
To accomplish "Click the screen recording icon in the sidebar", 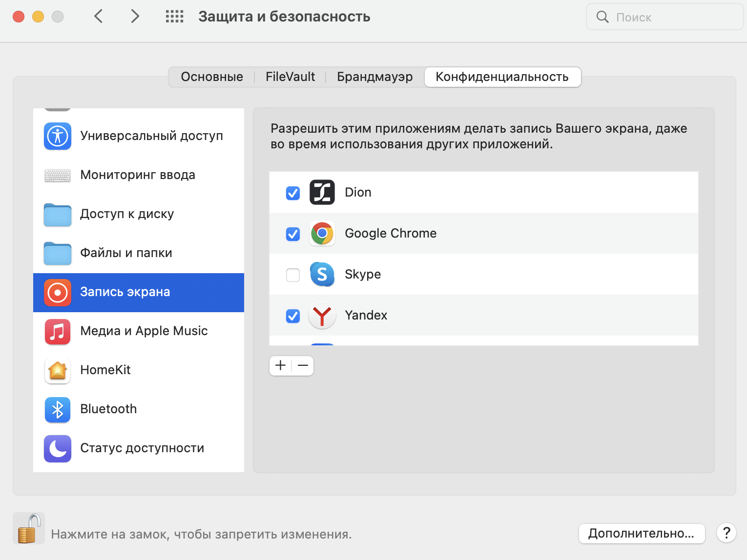I will click(58, 293).
